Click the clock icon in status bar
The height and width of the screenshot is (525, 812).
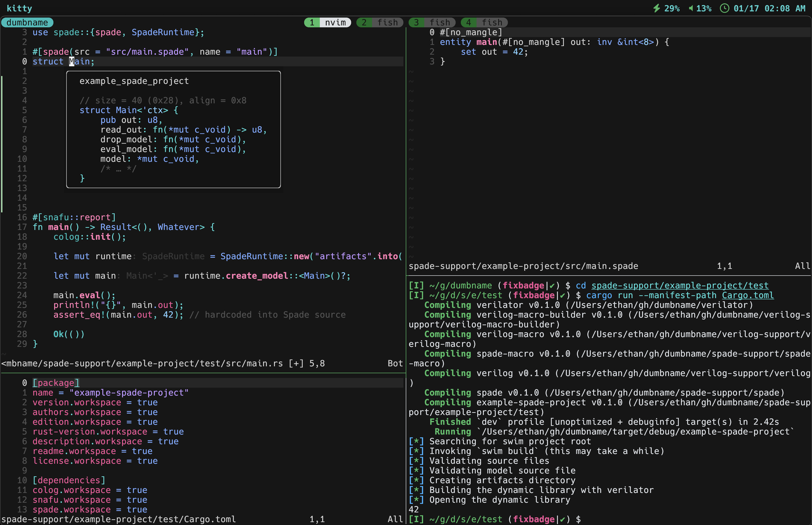724,8
